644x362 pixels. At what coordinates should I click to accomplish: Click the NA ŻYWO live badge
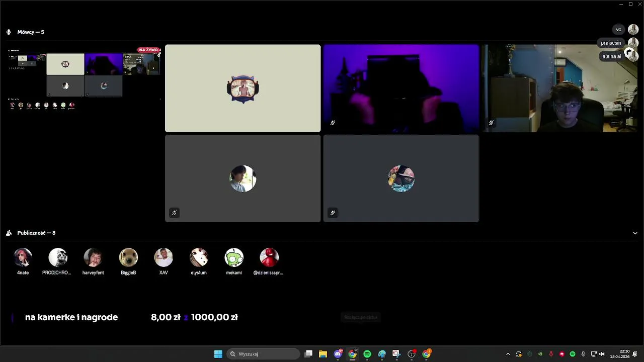click(148, 50)
